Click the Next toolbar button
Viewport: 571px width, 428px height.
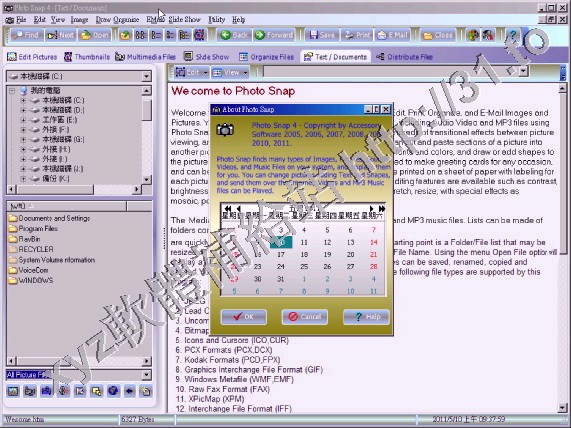pos(60,35)
